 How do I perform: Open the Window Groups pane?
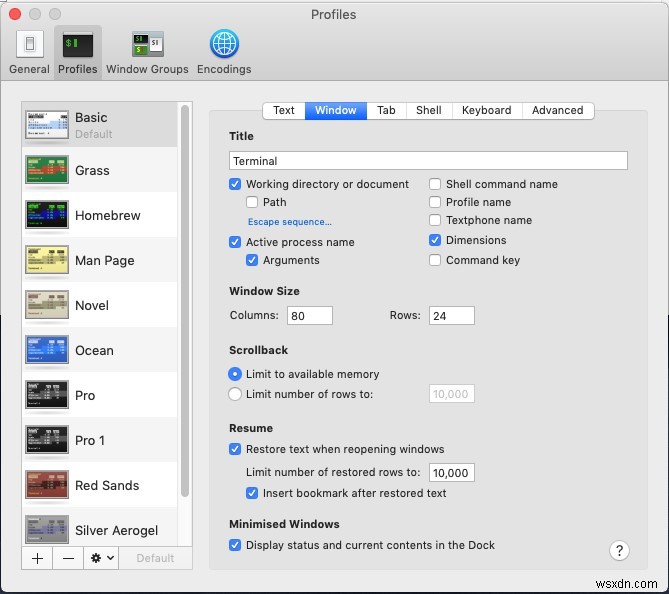click(147, 52)
